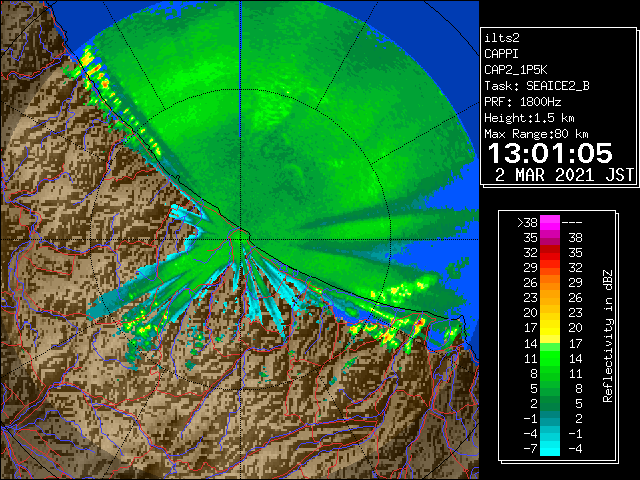The image size is (640, 480).
Task: Click the 'Max Range:80 km' line
Action: tap(536, 134)
